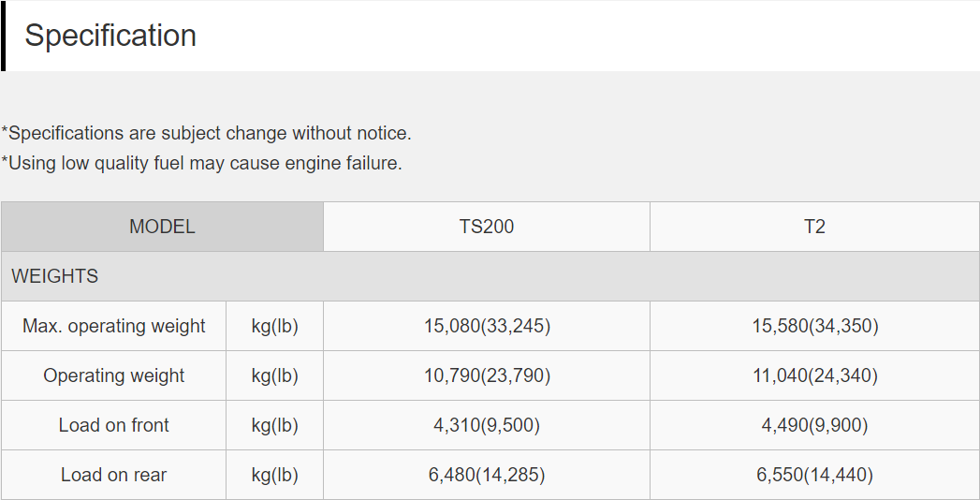This screenshot has height=500, width=980.
Task: Click the Specification heading
Action: (110, 35)
